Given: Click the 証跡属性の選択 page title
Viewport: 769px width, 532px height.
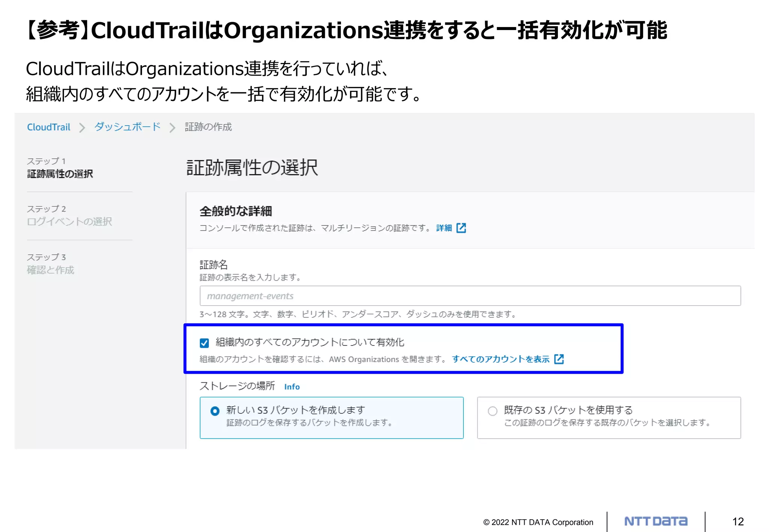Looking at the screenshot, I should point(252,168).
